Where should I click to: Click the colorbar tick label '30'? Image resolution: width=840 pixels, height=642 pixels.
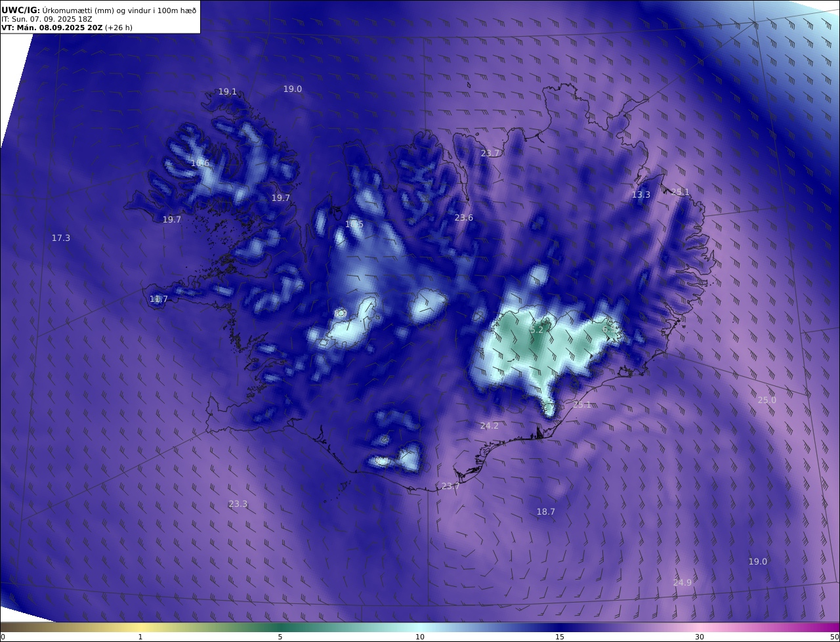[700, 637]
